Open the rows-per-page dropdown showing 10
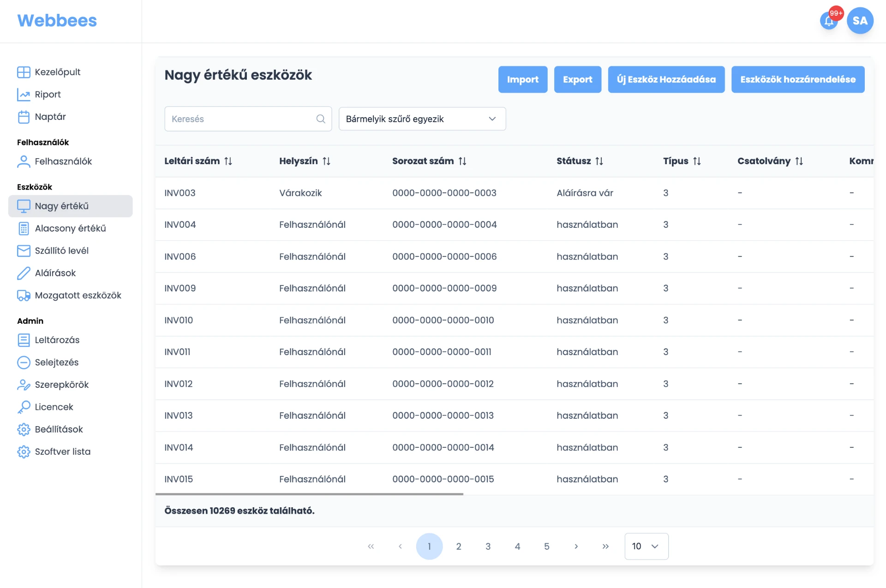This screenshot has height=588, width=886. (646, 546)
